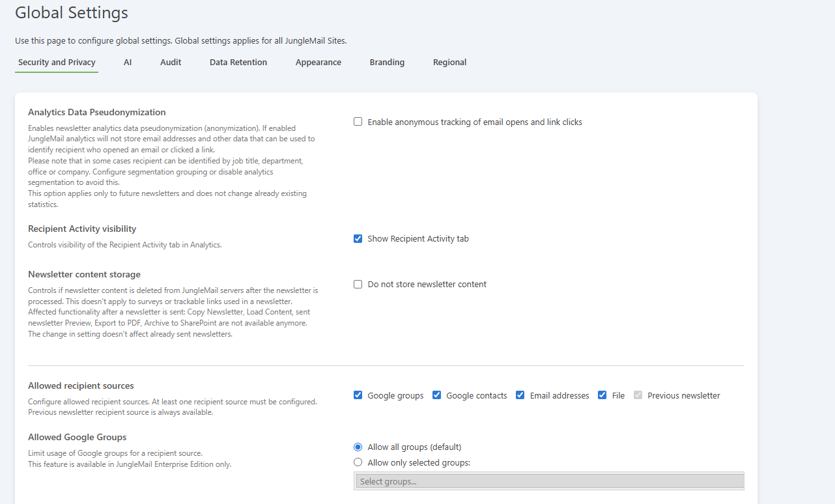Screen dimensions: 835x504
Task: Click the disabled Previous newsletter checkbox
Action: (638, 395)
